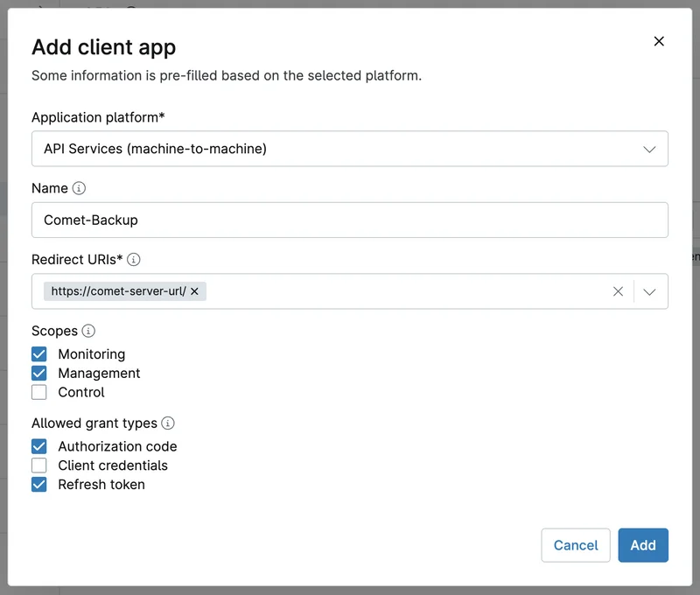Toggle the Monitoring scope checkbox
Screen dimensions: 700x595
38,354
